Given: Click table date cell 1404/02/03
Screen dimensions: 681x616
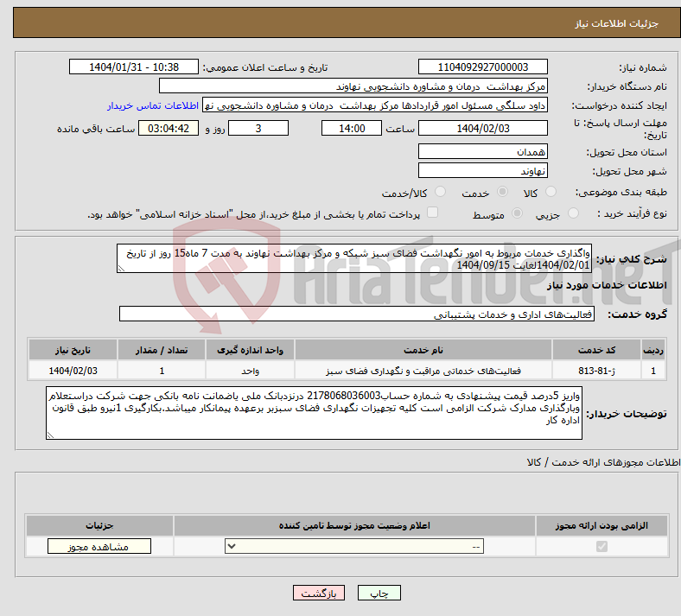Looking at the screenshot, I should pyautogui.click(x=73, y=371).
